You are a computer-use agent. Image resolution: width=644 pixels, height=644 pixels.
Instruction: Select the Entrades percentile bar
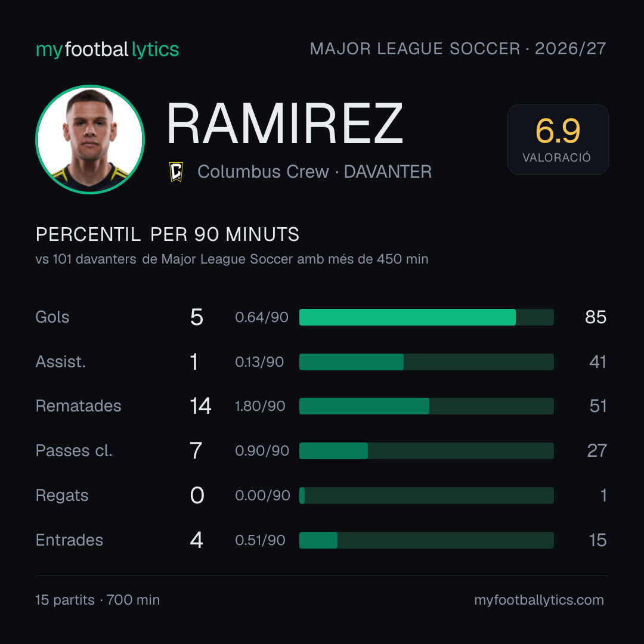426,540
